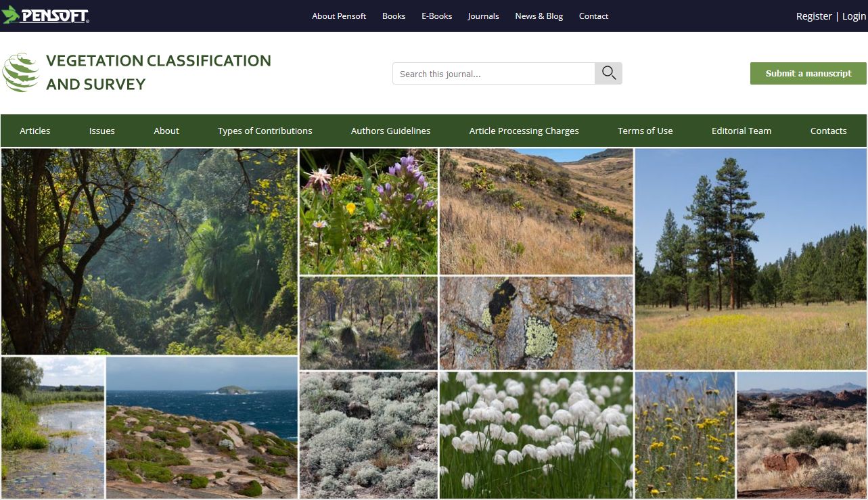Open the About tab in the green navigation bar
This screenshot has width=868, height=500.
(x=166, y=131)
